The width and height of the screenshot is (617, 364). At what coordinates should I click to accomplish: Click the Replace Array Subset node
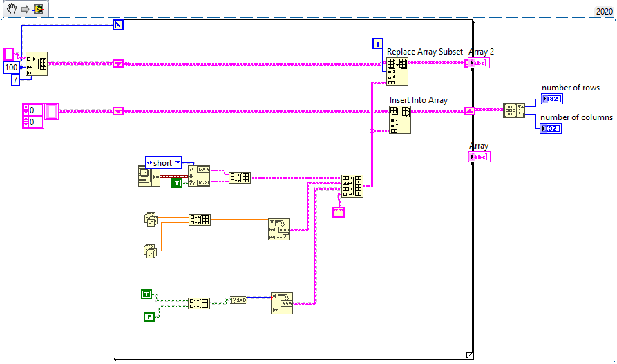[x=397, y=71]
